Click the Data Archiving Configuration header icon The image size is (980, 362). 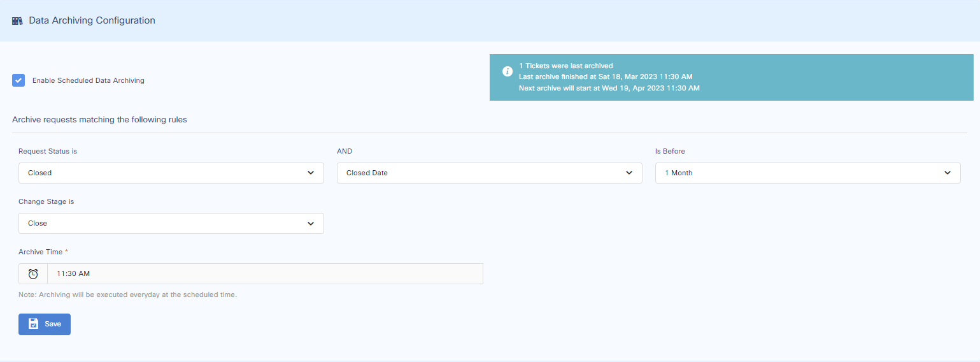pyautogui.click(x=17, y=21)
